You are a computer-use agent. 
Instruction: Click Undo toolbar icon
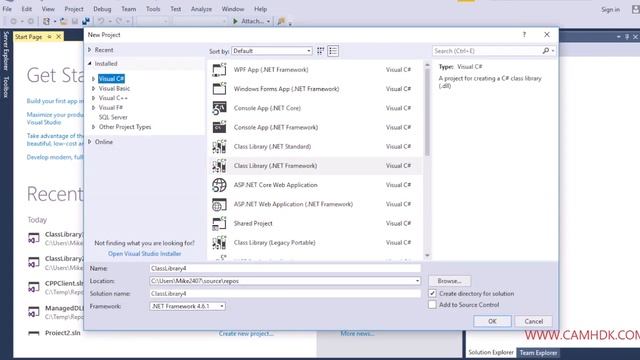[100, 21]
